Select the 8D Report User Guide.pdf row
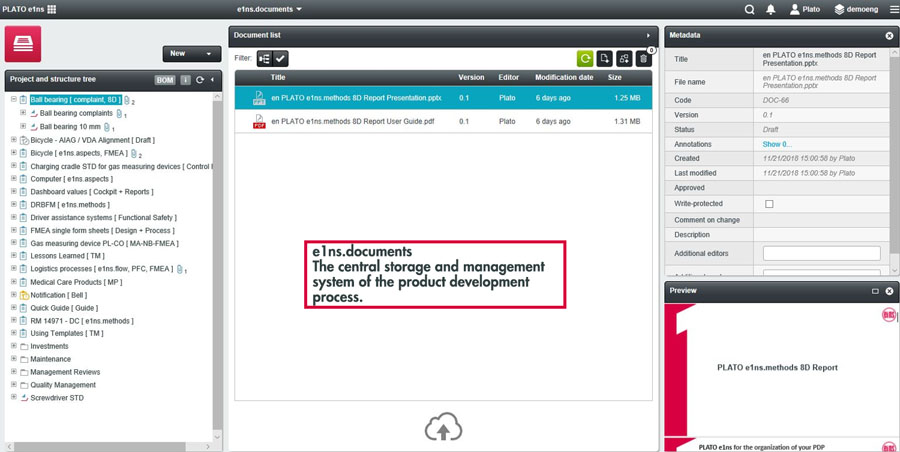Image resolution: width=900 pixels, height=452 pixels. click(443, 121)
